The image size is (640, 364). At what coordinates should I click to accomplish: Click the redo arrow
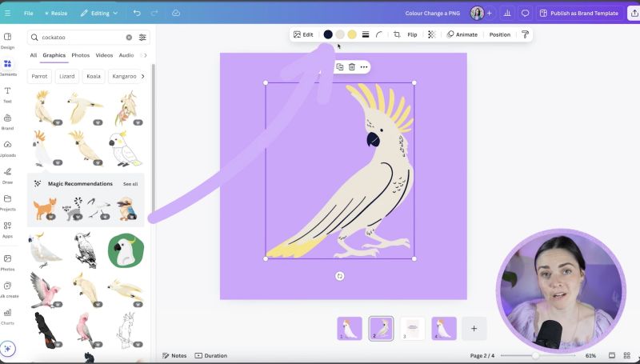point(154,13)
